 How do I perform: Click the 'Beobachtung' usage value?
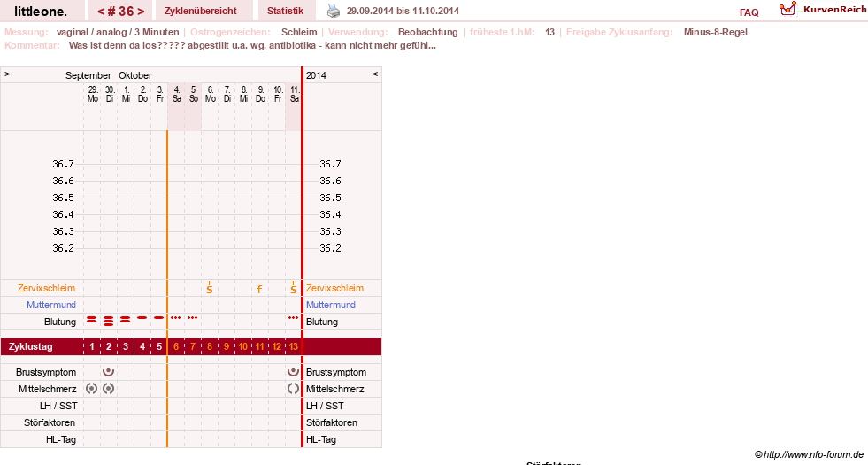click(x=428, y=32)
